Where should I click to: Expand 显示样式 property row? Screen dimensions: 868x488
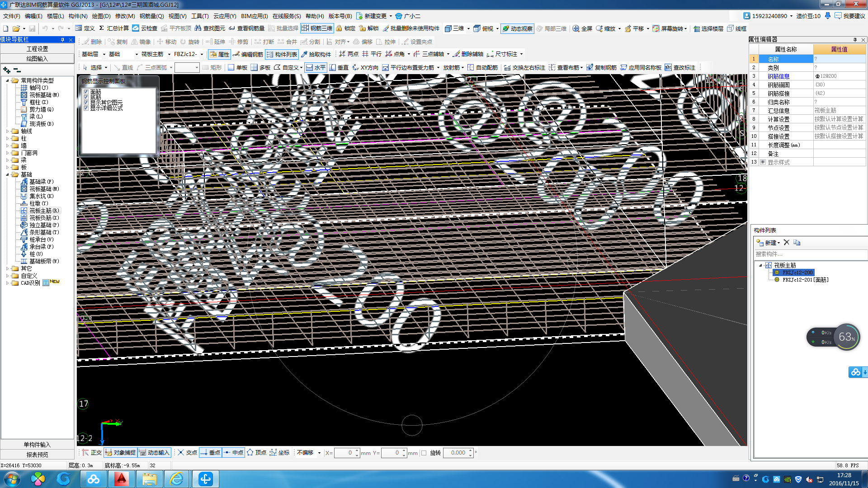tap(763, 162)
